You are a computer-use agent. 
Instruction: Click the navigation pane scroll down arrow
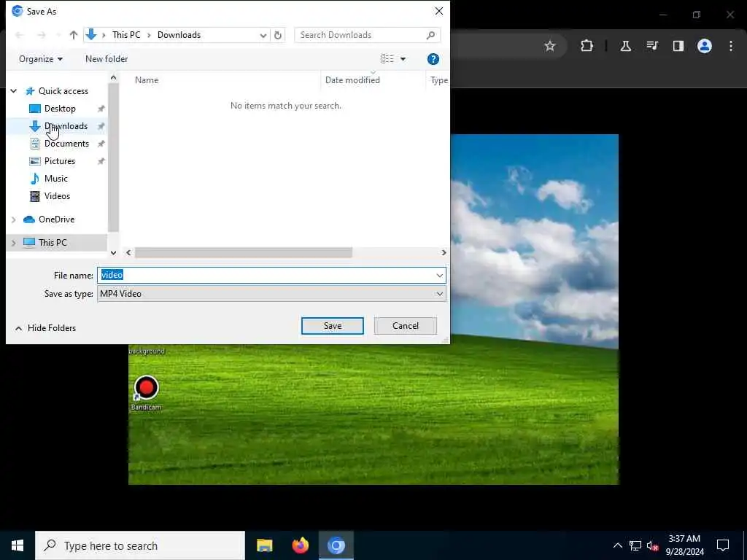(113, 253)
